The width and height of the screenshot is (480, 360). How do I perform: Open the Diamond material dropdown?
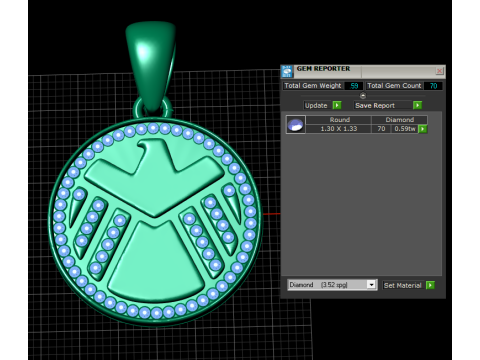pos(371,285)
